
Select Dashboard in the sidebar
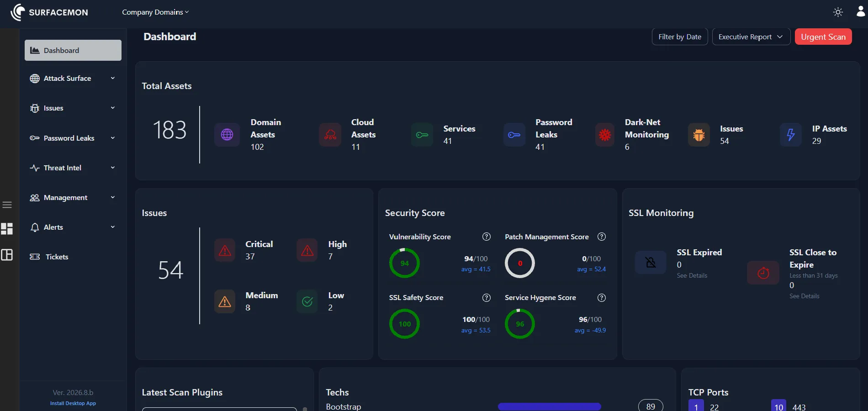point(73,50)
